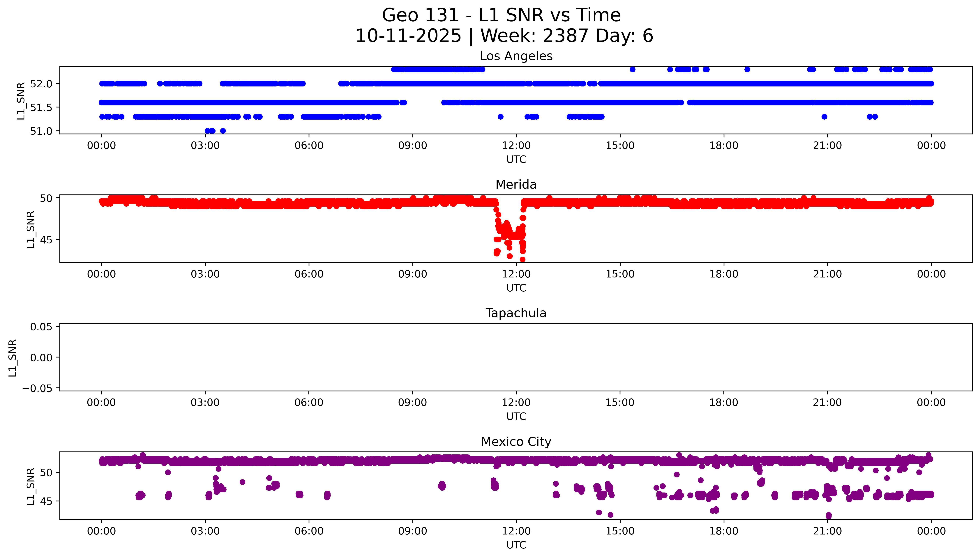
Task: Click the 45 y-axis label in Merida plot
Action: pyautogui.click(x=46, y=240)
